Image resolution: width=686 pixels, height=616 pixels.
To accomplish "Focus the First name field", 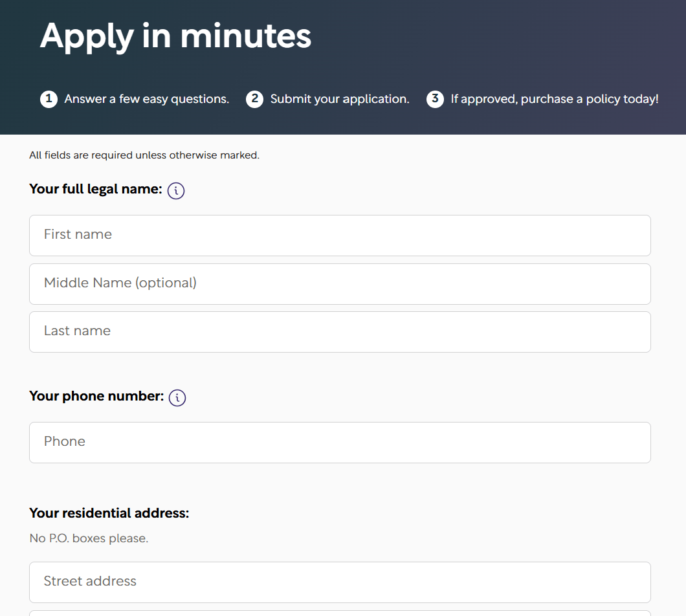I will point(340,236).
